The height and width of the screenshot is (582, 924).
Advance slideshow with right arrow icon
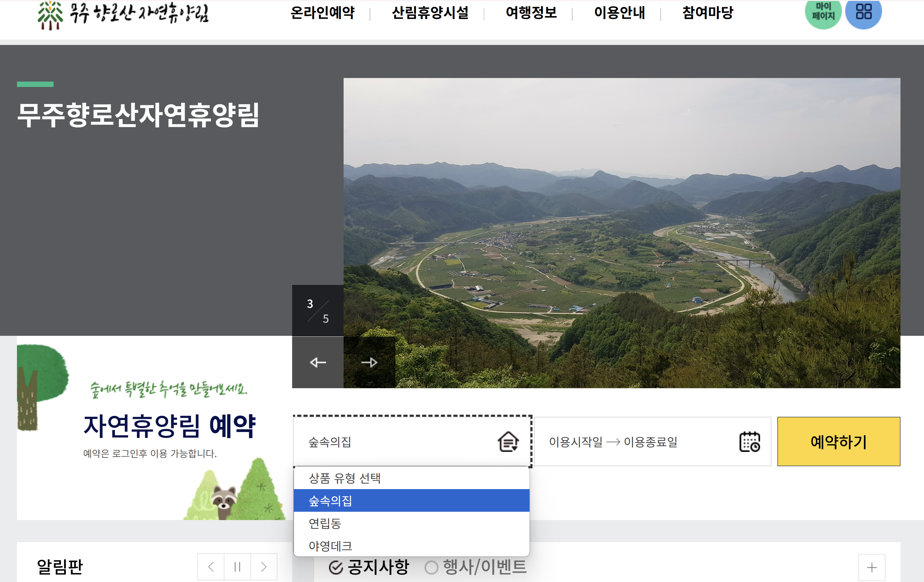pyautogui.click(x=369, y=362)
